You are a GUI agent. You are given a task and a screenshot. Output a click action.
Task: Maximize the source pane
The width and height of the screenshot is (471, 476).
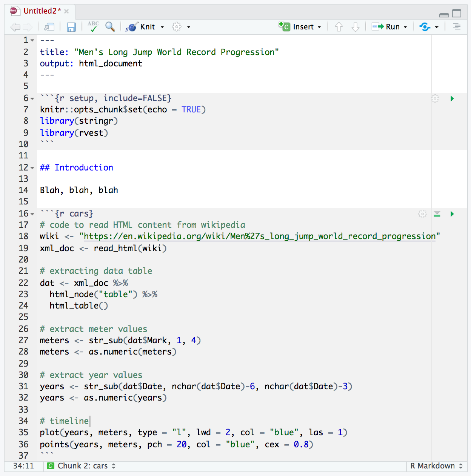[457, 14]
